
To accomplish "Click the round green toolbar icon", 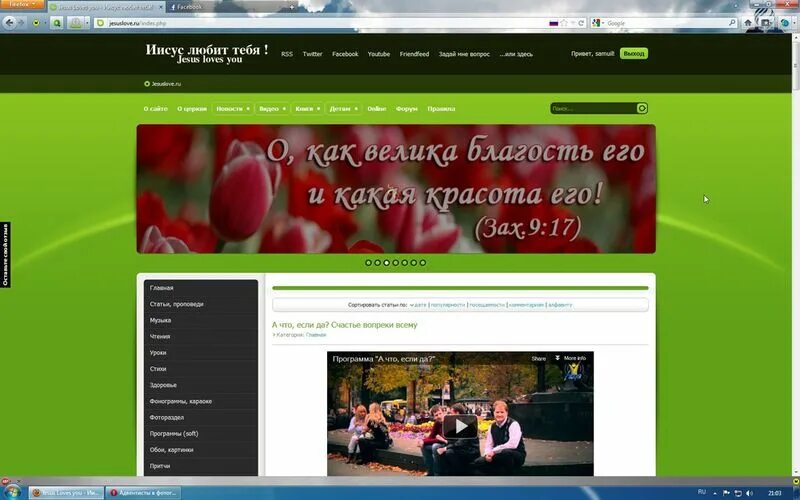I will click(x=36, y=23).
